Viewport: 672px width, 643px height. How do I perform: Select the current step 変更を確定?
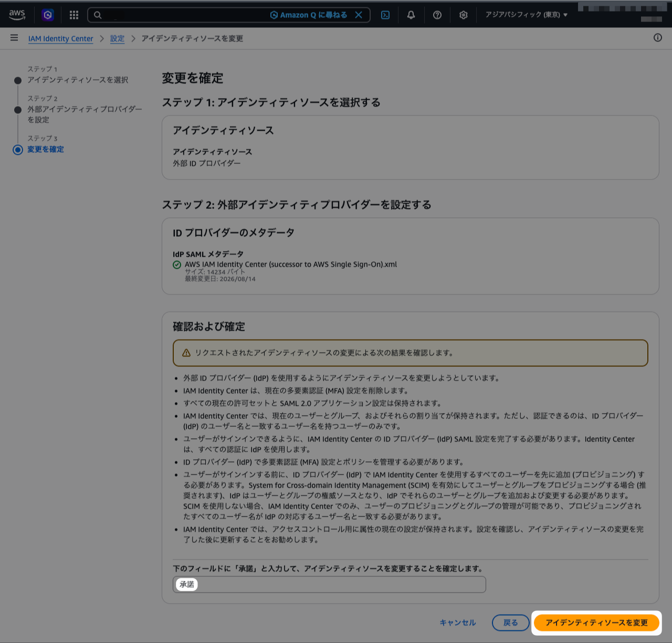pos(46,149)
